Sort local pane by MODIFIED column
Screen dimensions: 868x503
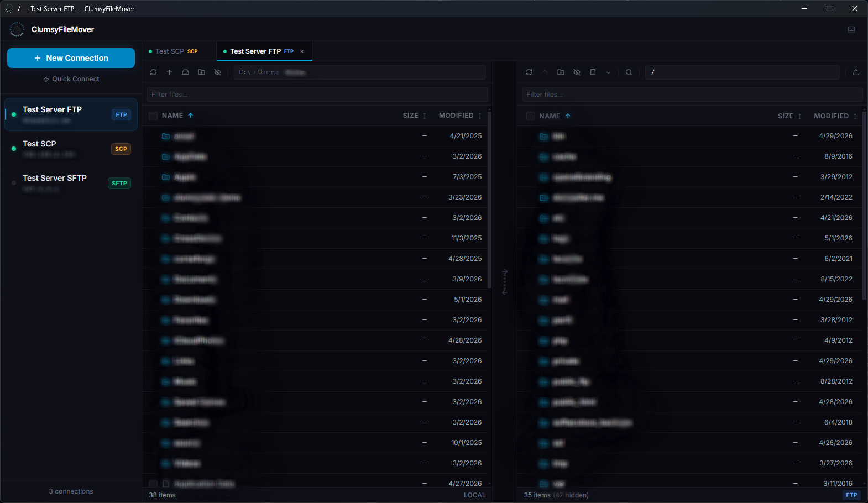pyautogui.click(x=460, y=116)
